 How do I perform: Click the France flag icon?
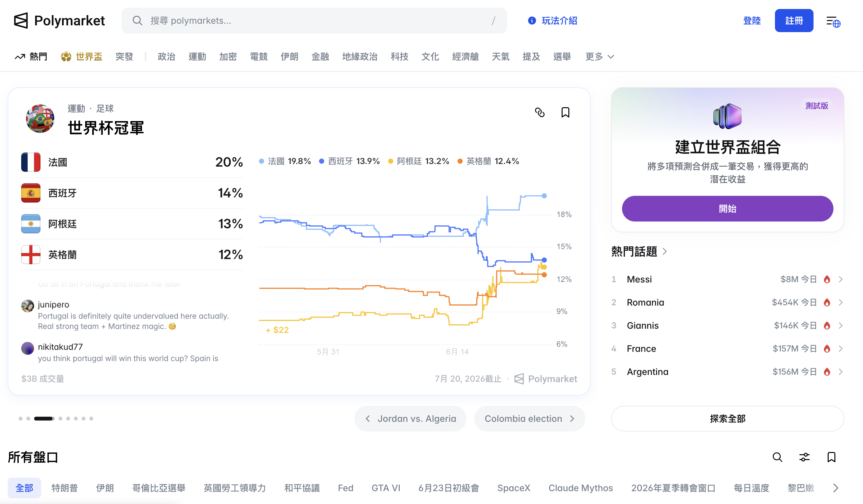tap(31, 162)
